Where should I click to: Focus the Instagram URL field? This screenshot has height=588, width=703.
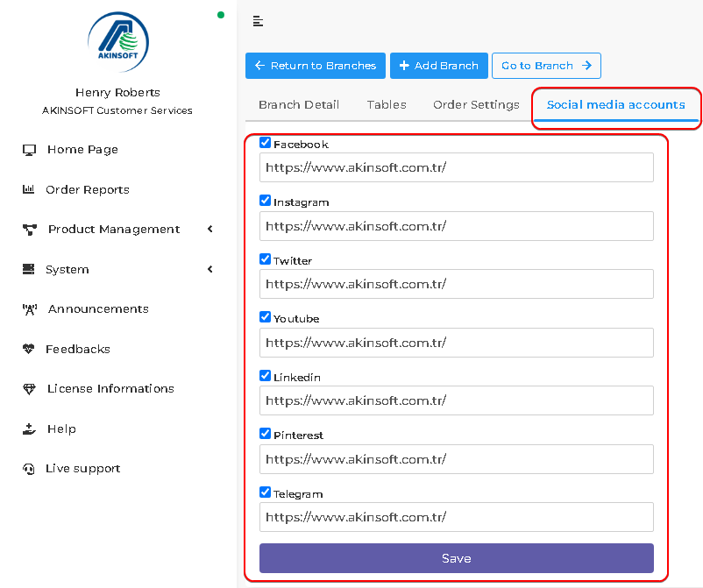tap(457, 226)
